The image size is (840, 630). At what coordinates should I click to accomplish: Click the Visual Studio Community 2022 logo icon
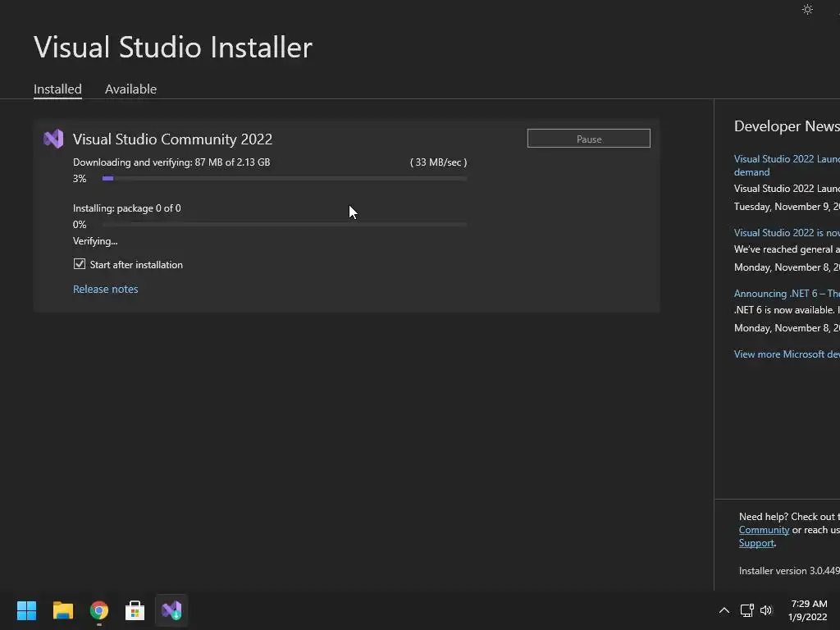(x=53, y=139)
